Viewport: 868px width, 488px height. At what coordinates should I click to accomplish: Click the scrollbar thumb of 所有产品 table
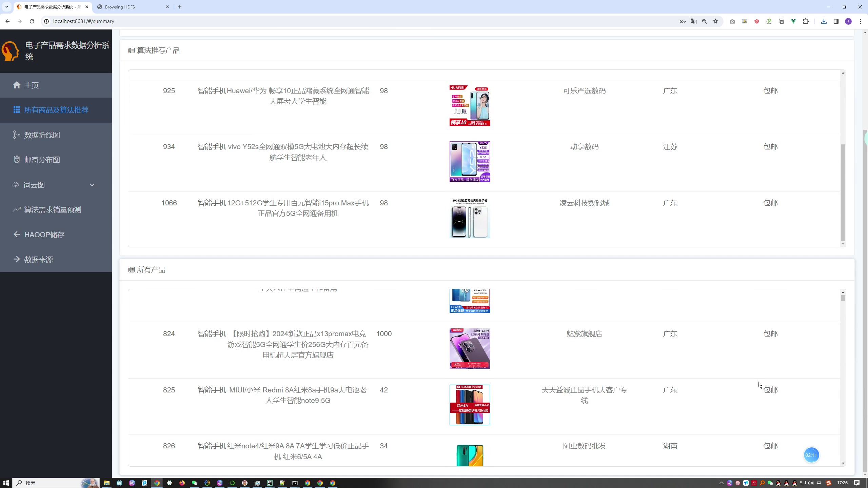(x=843, y=298)
